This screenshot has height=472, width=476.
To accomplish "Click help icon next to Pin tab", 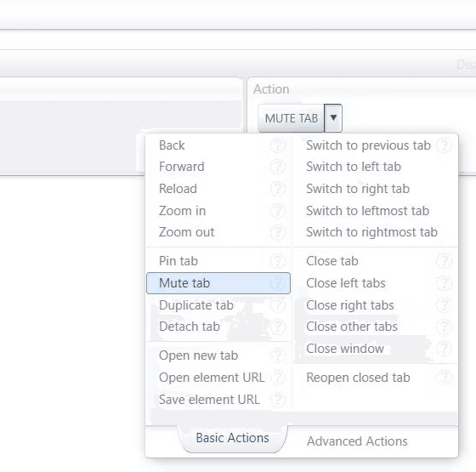I will 277,261.
